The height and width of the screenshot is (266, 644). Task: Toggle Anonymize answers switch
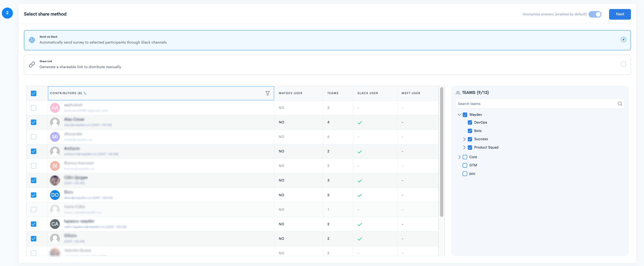595,14
